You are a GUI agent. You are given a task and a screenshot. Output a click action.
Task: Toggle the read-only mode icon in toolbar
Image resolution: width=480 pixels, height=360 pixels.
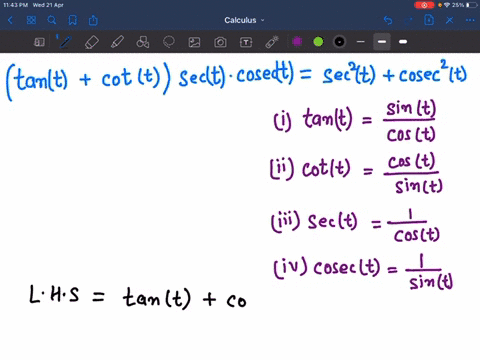[39, 42]
